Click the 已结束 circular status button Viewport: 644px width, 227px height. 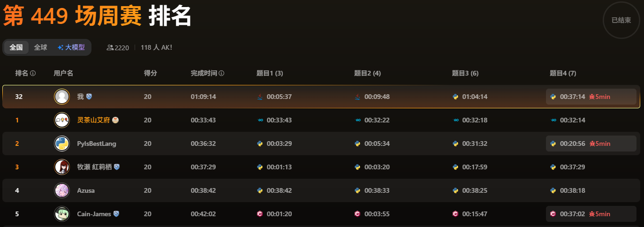pos(621,20)
